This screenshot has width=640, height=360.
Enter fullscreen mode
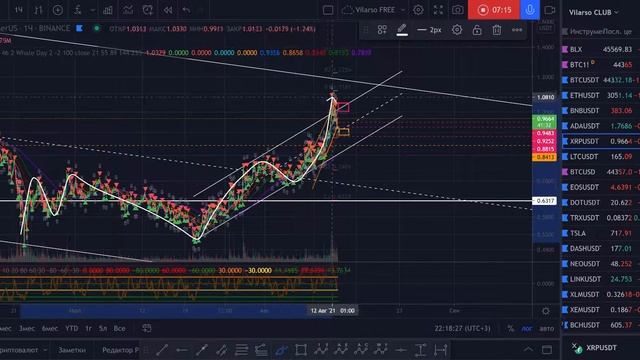click(438, 10)
